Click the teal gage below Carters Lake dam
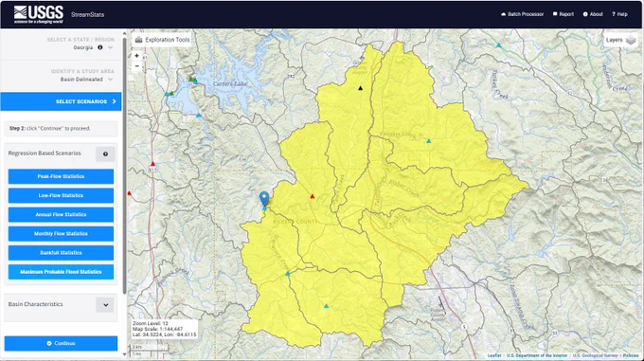 tap(198, 116)
